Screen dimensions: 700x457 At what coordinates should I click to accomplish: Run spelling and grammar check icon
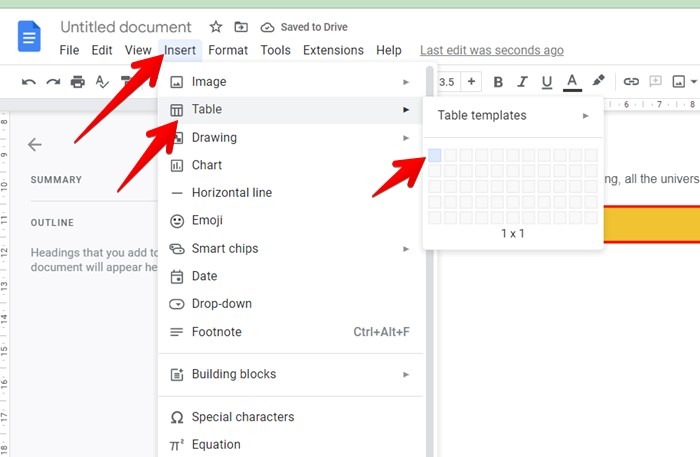(102, 82)
